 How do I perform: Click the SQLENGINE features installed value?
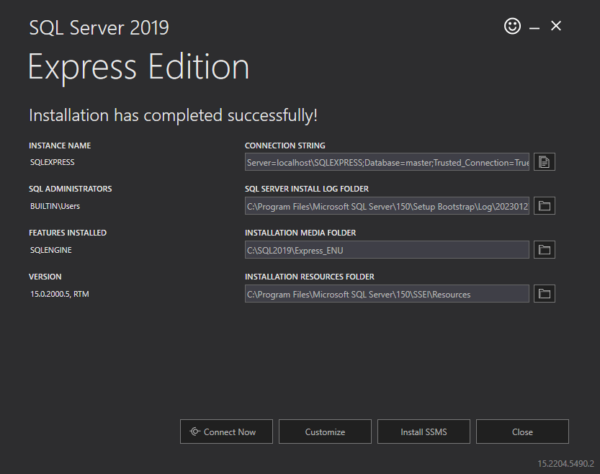tap(52, 250)
